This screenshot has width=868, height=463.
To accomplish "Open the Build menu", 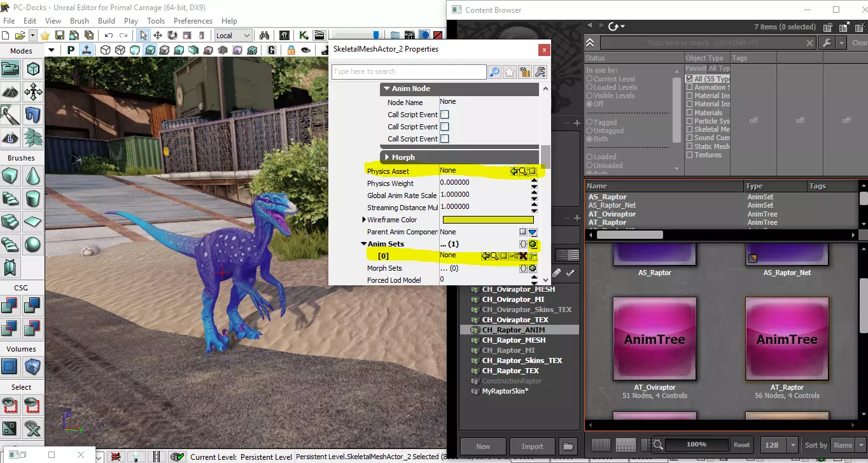I will coord(107,21).
